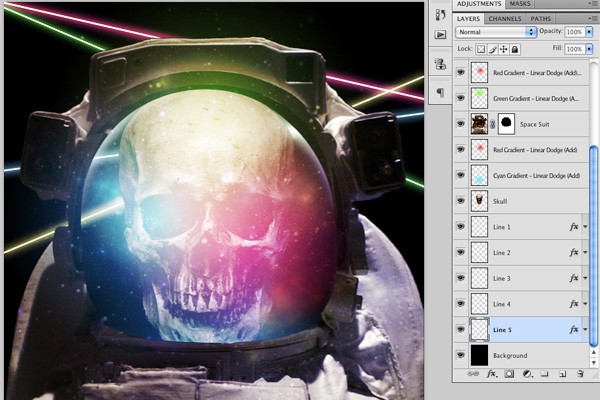The image size is (600, 400).
Task: Select the Space Suit layer mask thumbnail
Action: (506, 124)
